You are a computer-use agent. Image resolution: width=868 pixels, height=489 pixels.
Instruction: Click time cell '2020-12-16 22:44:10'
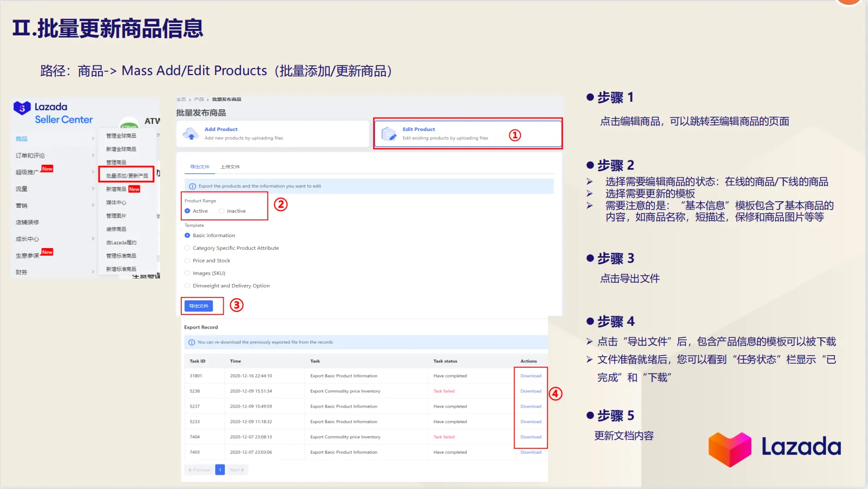[x=251, y=376]
